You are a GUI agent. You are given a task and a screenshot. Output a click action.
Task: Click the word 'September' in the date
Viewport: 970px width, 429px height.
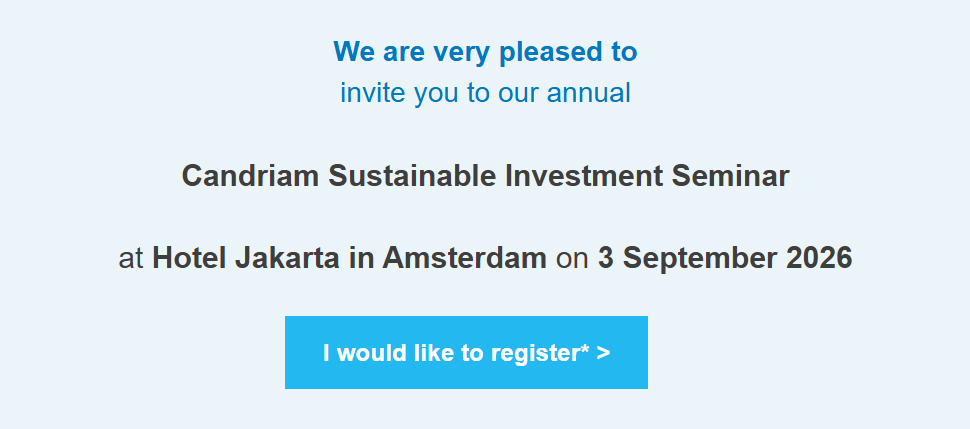[x=699, y=260]
